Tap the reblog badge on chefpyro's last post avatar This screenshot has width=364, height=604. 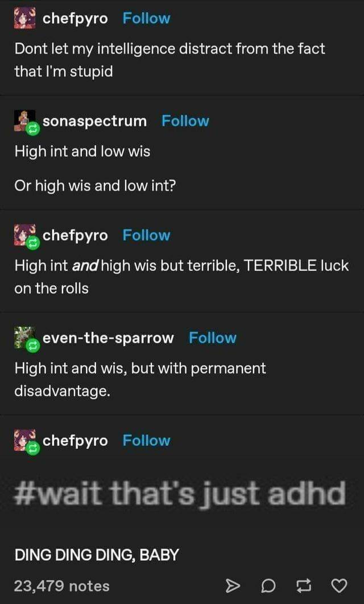[33, 449]
